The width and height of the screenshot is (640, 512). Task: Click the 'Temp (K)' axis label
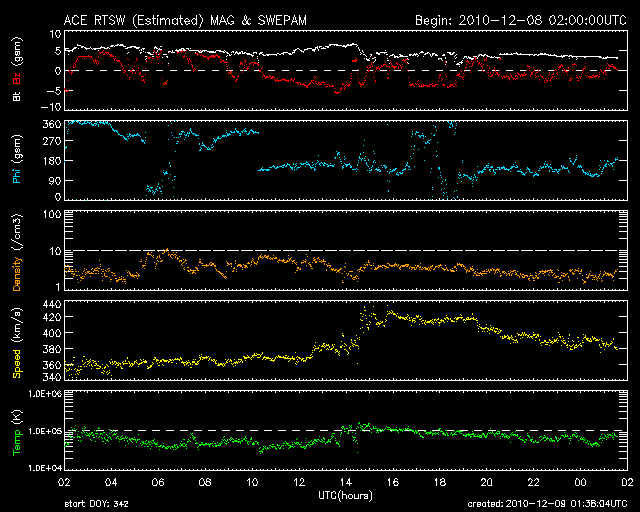click(17, 433)
